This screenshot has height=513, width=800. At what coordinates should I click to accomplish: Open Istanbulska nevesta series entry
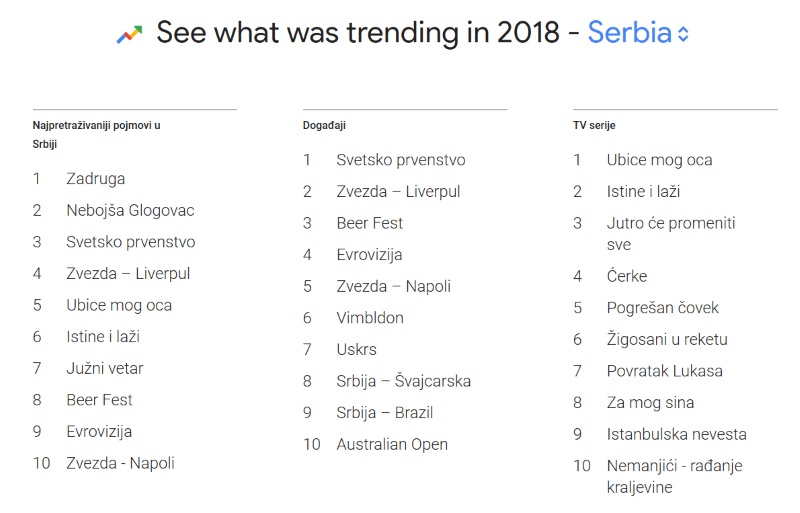(x=677, y=434)
